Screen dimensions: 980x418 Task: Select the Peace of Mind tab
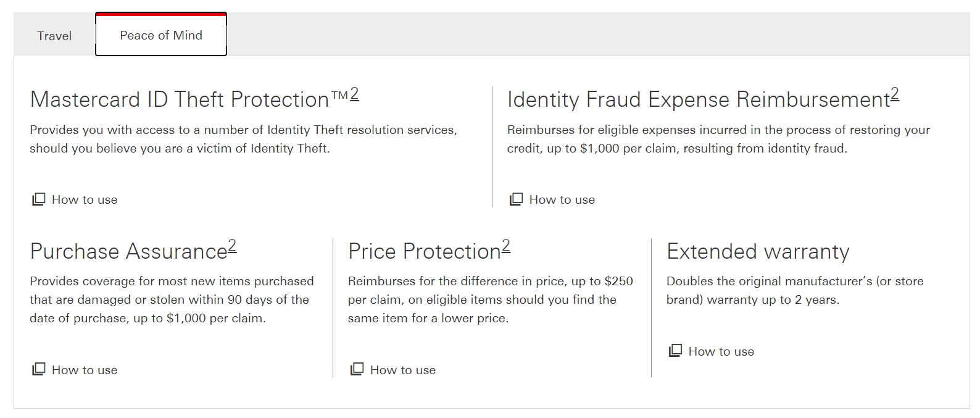(161, 35)
